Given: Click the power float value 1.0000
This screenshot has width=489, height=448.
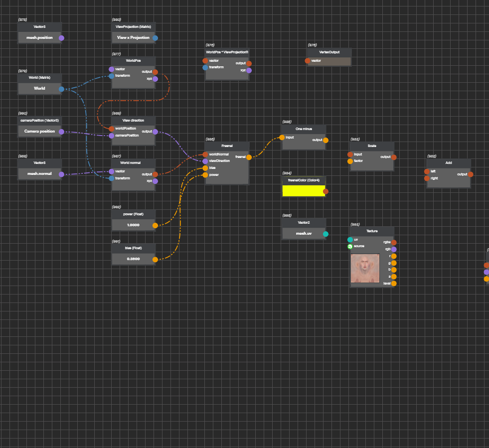Looking at the screenshot, I should pos(133,225).
